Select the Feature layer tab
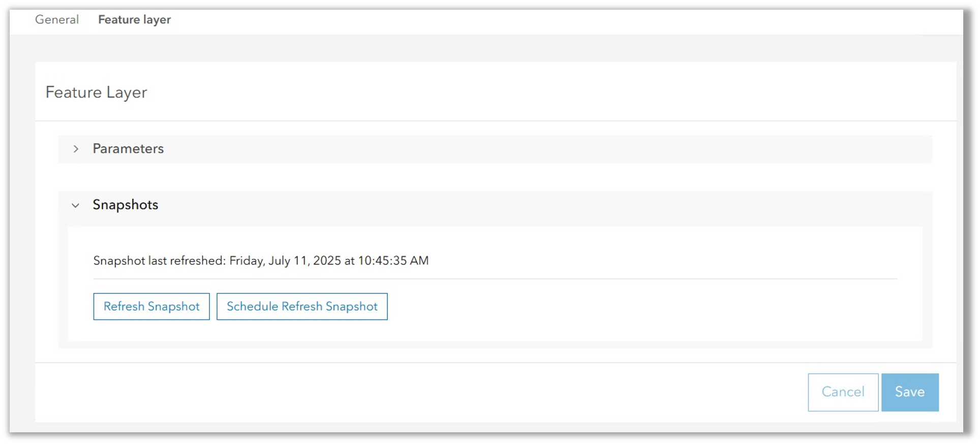This screenshot has width=980, height=444. tap(134, 19)
